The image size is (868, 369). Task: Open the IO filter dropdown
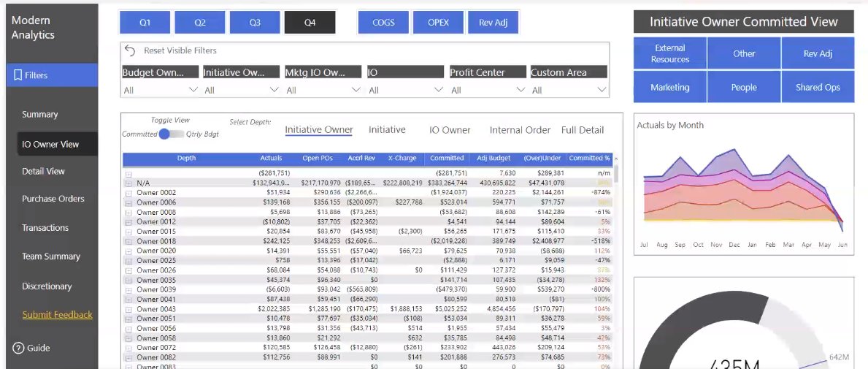[x=405, y=90]
